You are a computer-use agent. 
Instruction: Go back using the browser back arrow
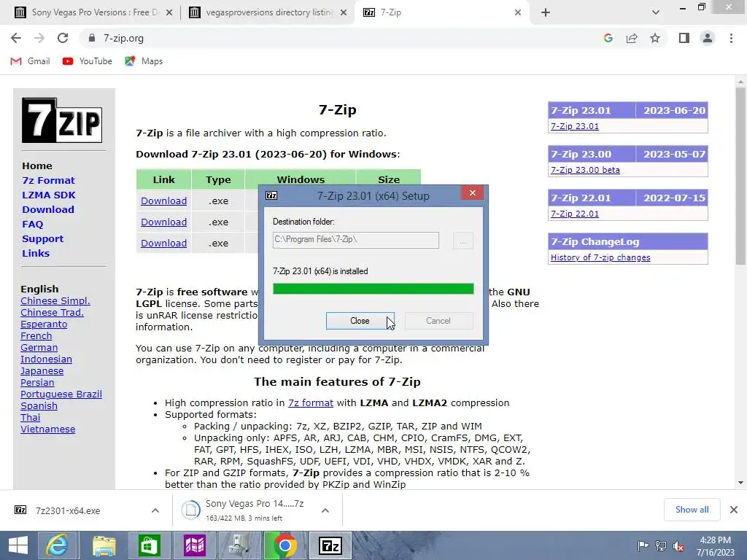click(16, 38)
